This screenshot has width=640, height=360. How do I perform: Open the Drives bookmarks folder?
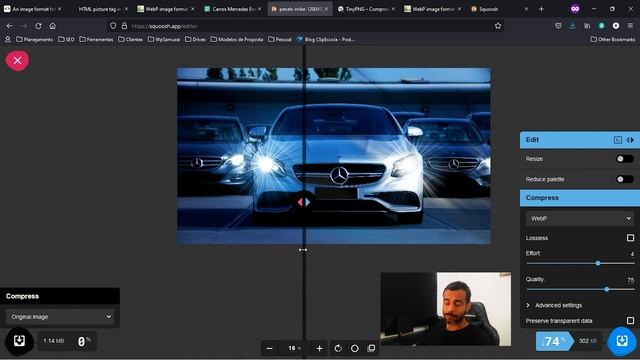pos(196,40)
